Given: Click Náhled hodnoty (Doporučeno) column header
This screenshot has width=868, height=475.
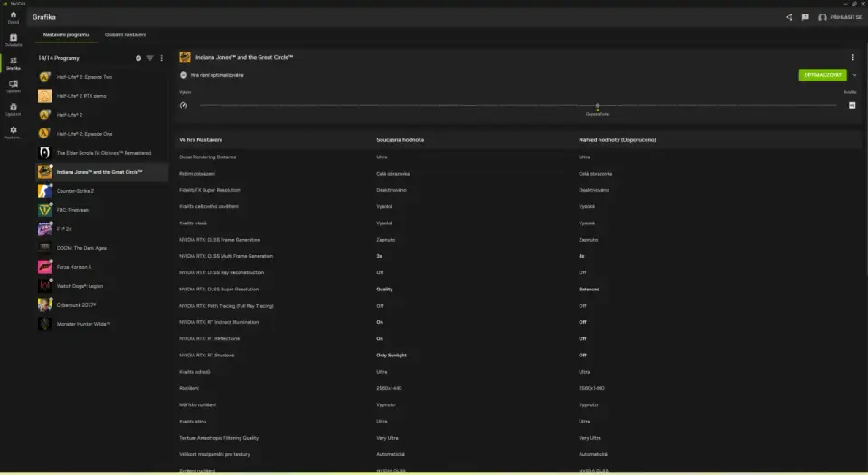Looking at the screenshot, I should (x=618, y=140).
